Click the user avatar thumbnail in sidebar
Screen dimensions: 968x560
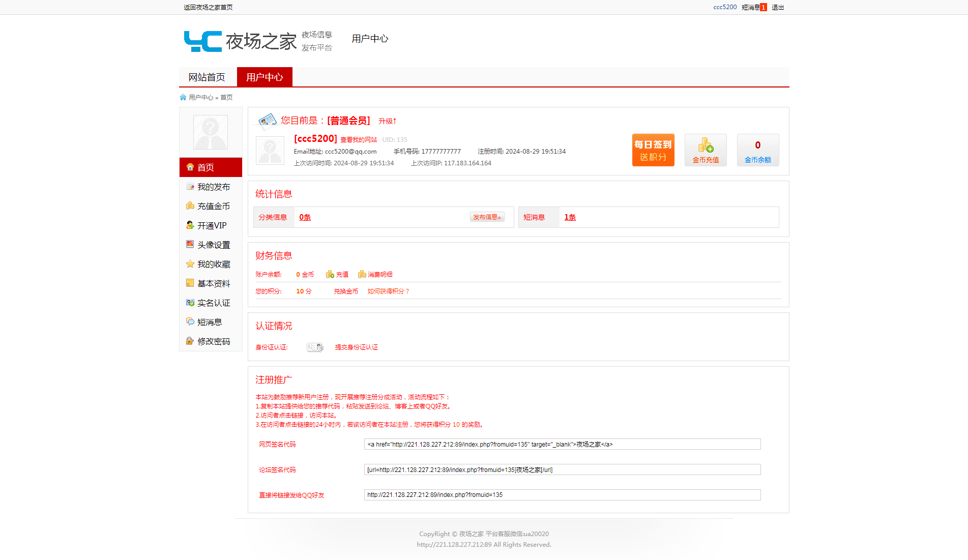click(x=211, y=132)
